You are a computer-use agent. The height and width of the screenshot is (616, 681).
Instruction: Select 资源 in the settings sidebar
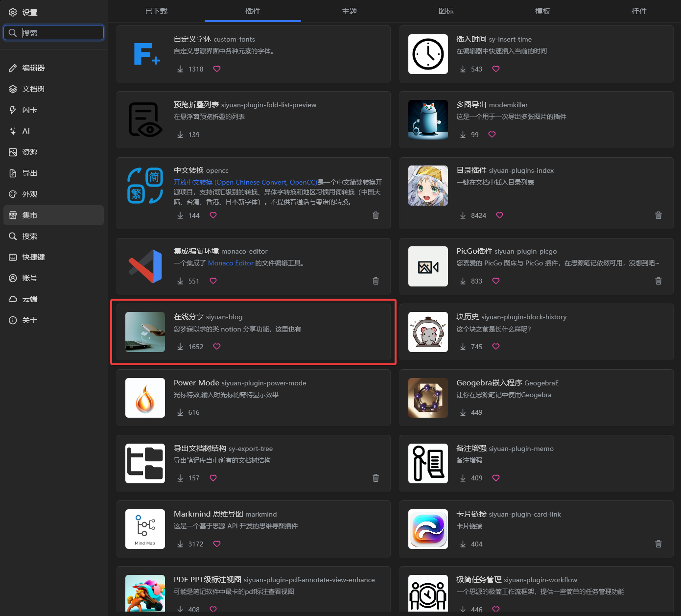tap(54, 152)
